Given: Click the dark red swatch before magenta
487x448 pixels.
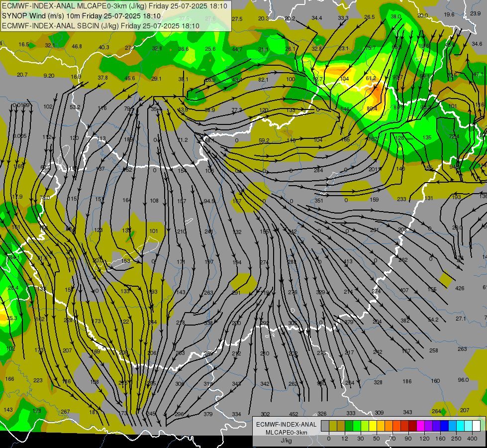Looking at the screenshot, I should click(413, 426).
